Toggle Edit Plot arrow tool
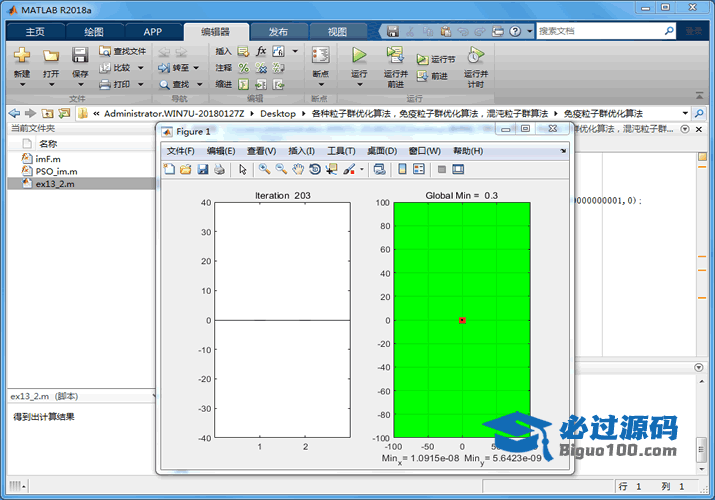Viewport: 715px width, 500px height. (243, 170)
